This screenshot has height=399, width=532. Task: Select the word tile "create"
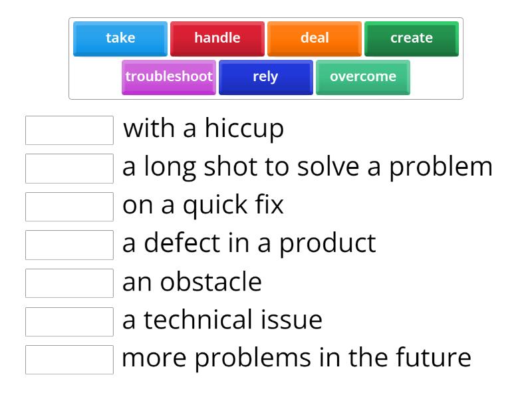click(x=411, y=38)
